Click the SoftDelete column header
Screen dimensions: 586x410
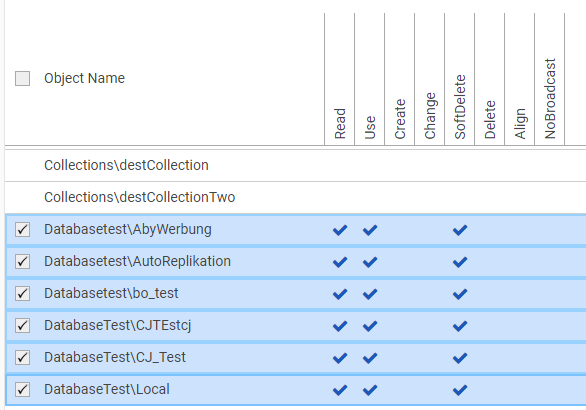coord(460,107)
